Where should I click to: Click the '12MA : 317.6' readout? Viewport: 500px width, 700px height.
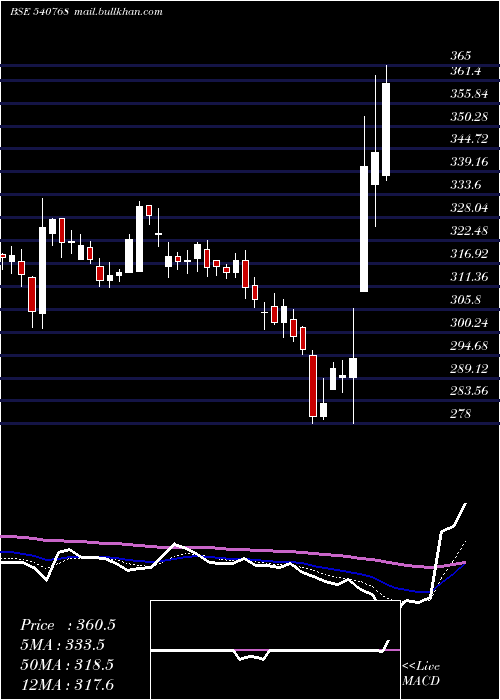(x=67, y=684)
